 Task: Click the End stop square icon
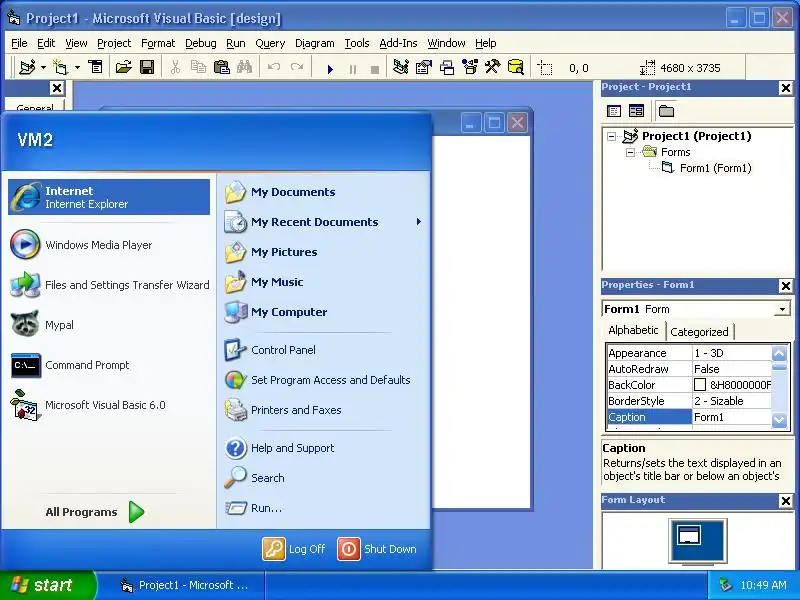(375, 69)
